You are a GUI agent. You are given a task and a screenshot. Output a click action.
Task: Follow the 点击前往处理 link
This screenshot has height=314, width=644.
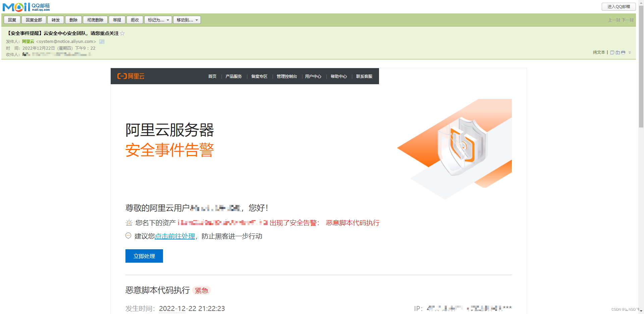175,236
